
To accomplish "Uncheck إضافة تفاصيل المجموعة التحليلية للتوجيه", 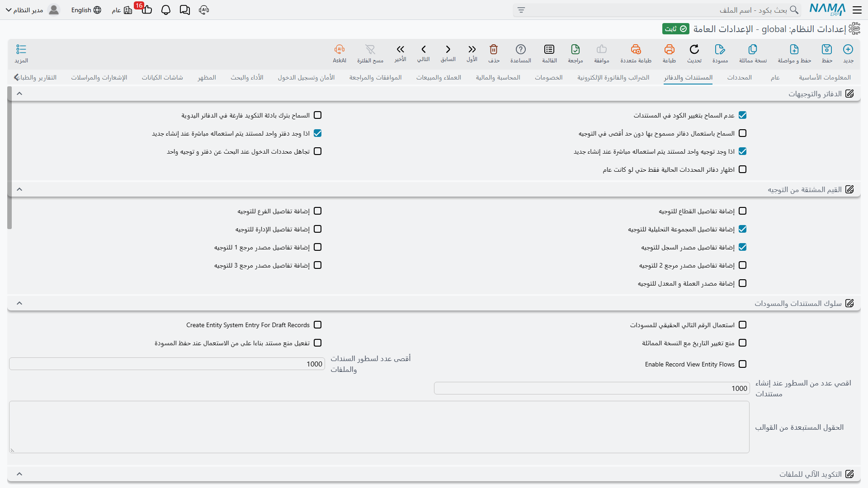I will pyautogui.click(x=742, y=229).
